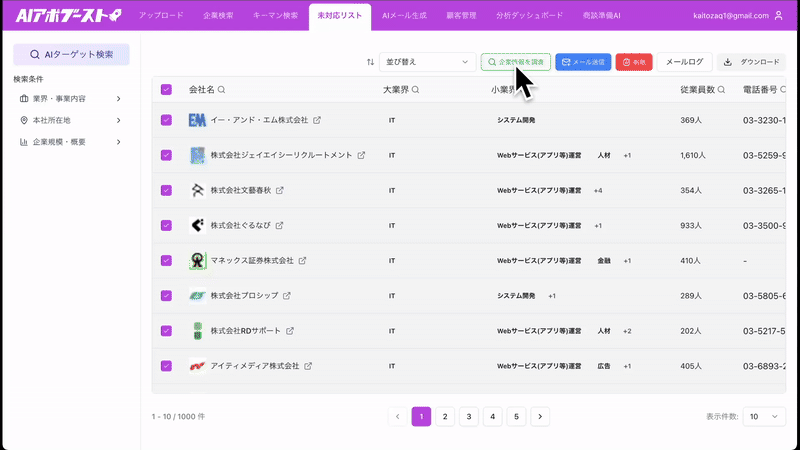Uncheck the 株式会社文藝春秋 row checkbox
The image size is (800, 450).
coord(166,190)
